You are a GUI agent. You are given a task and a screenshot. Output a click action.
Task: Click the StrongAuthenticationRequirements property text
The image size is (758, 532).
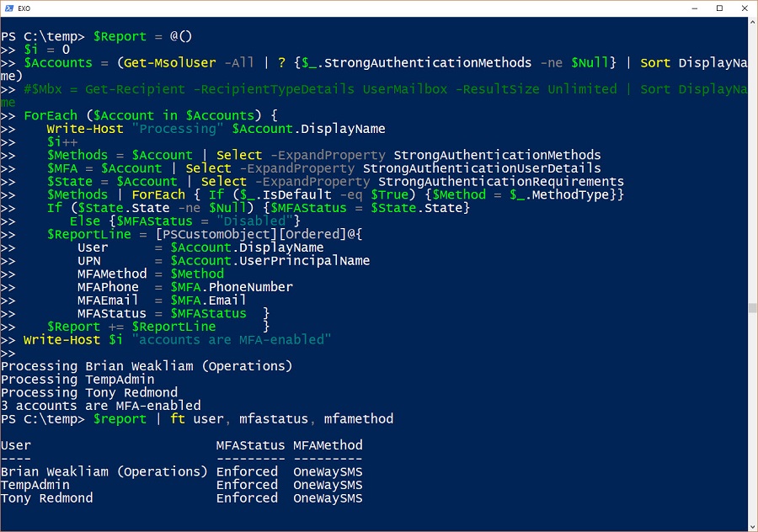coord(500,182)
